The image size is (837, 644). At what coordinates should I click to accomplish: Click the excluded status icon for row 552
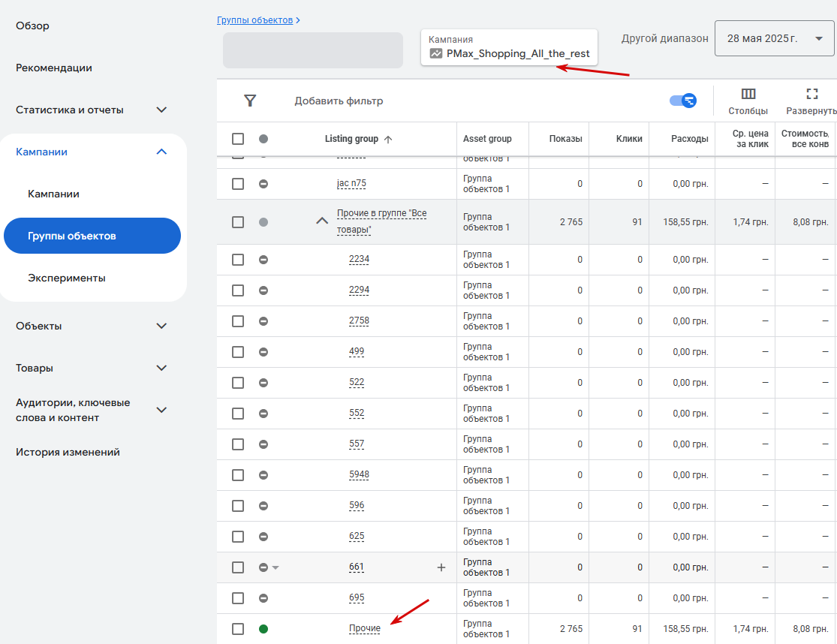tap(263, 414)
